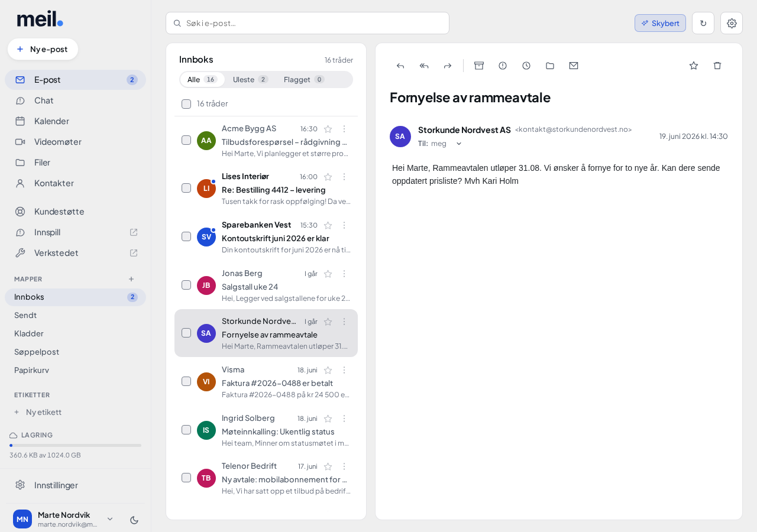
Task: Click the Søk i e-post search field
Action: [308, 23]
